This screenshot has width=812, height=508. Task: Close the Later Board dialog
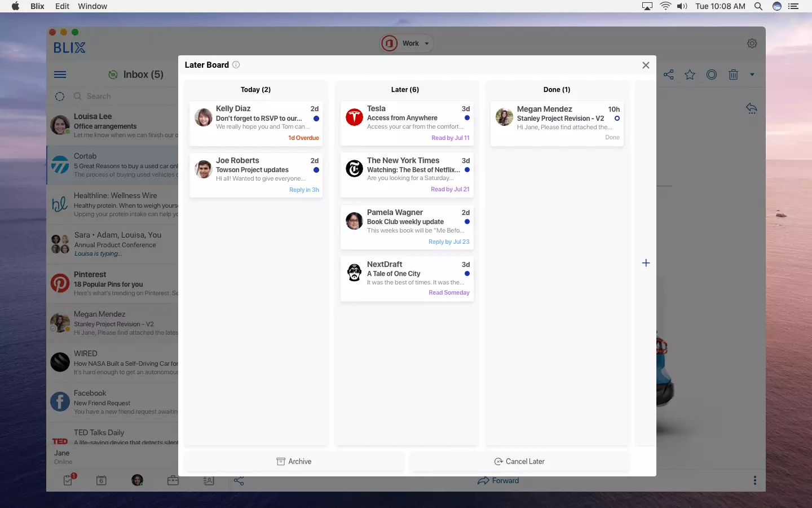pyautogui.click(x=646, y=65)
